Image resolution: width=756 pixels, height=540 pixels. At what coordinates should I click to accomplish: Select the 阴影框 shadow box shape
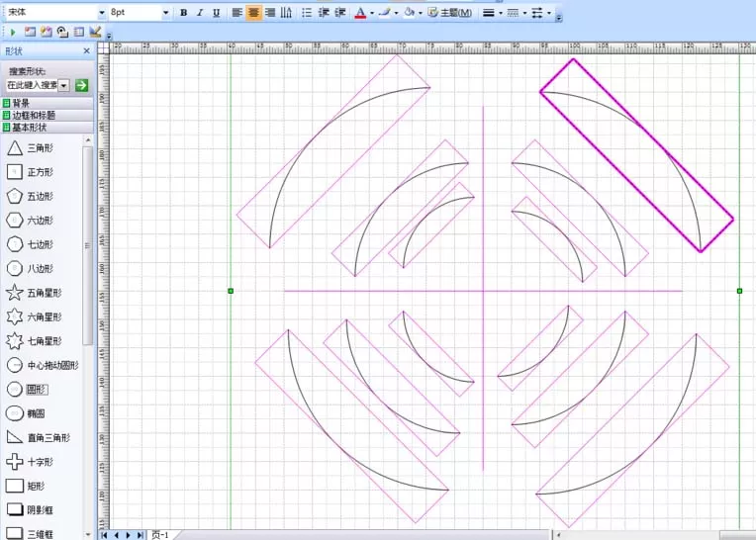point(30,509)
